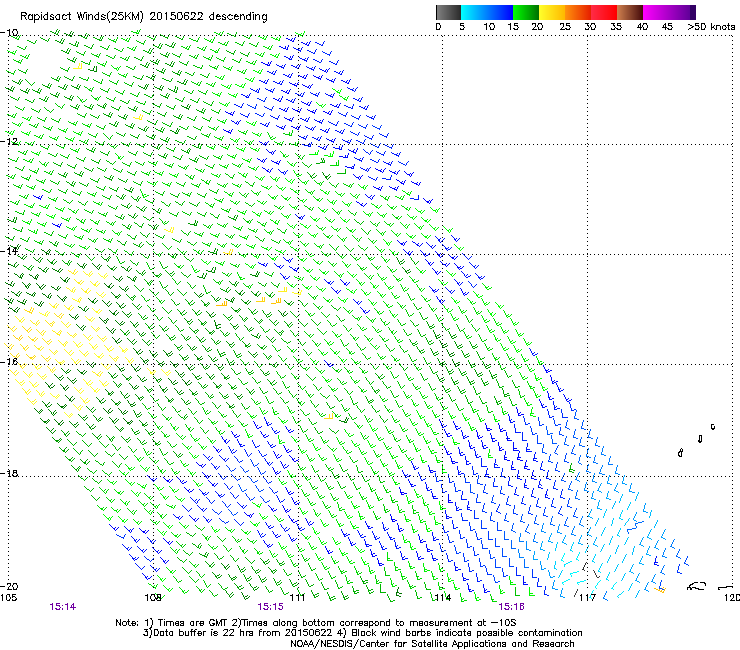Screen dimensions: 740x650
Task: Click the blue 10-15 knots color band
Action: [x=500, y=12]
